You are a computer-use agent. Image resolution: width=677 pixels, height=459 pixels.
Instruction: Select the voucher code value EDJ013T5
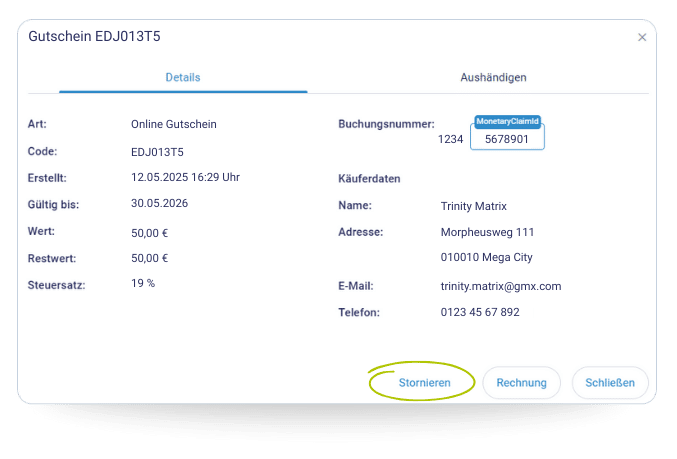point(157,152)
